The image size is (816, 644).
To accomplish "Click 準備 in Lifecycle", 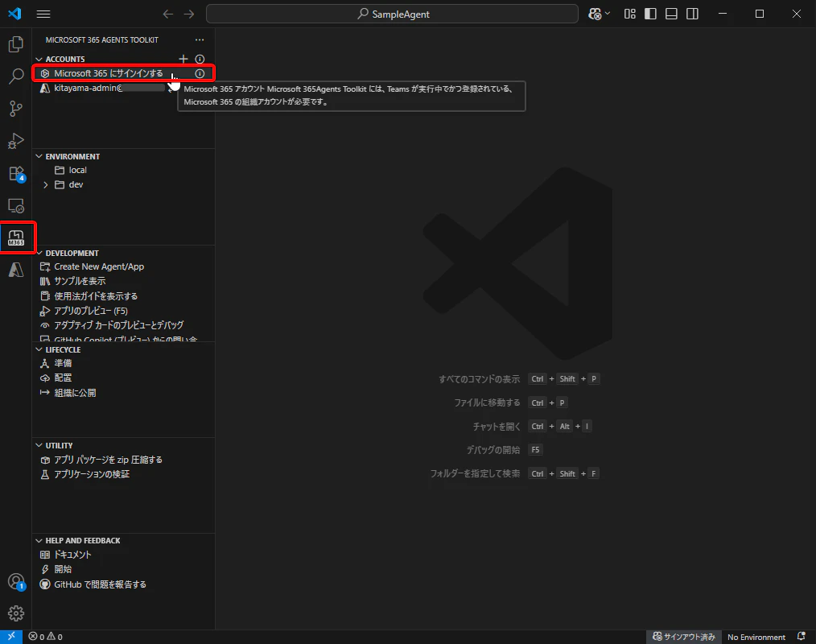I will (63, 363).
